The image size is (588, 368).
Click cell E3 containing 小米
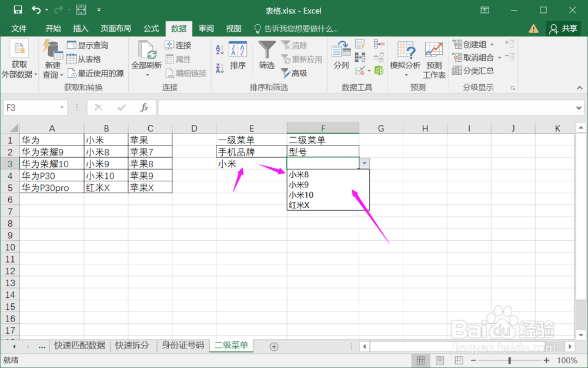tap(251, 164)
